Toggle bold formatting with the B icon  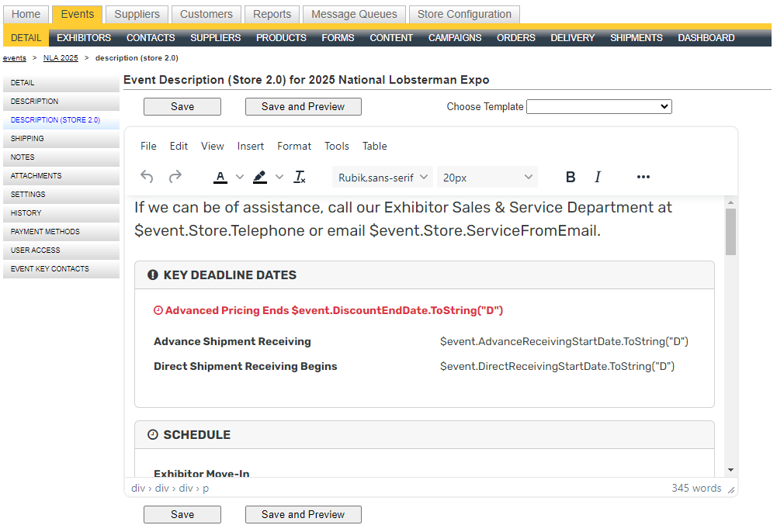coord(571,177)
